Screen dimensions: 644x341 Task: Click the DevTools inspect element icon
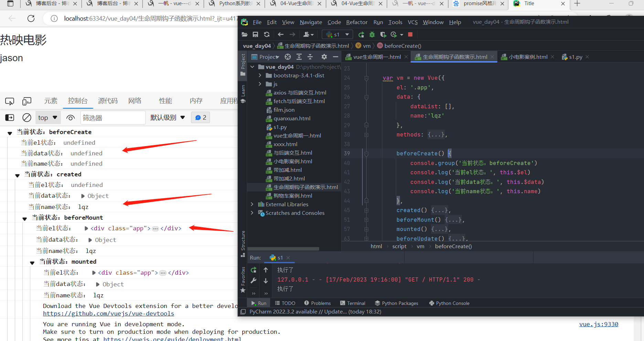coord(10,101)
